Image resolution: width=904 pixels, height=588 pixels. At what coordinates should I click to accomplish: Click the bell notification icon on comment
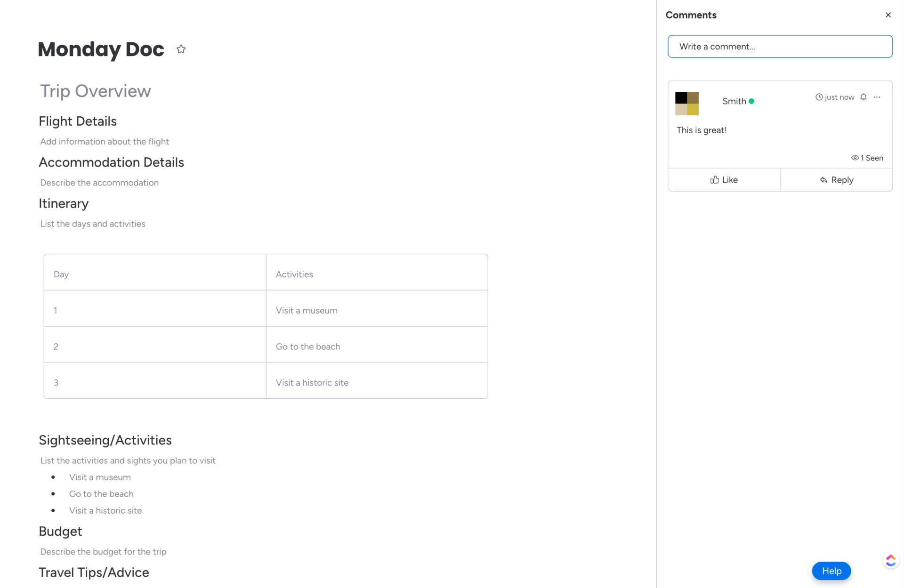[x=863, y=97]
